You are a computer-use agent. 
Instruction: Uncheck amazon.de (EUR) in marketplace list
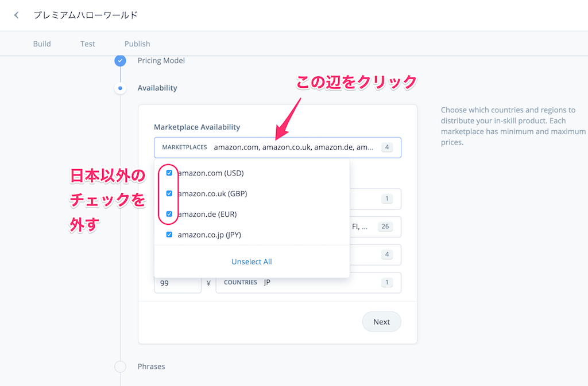(x=169, y=213)
